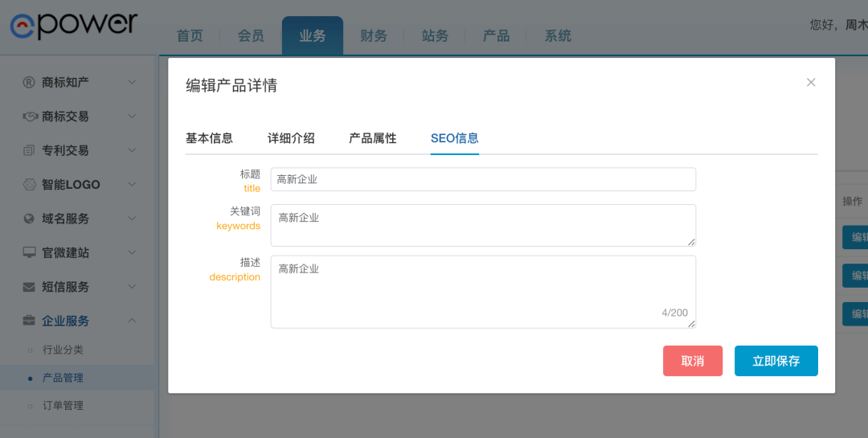
Task: Open the 系统 top menu
Action: click(558, 36)
